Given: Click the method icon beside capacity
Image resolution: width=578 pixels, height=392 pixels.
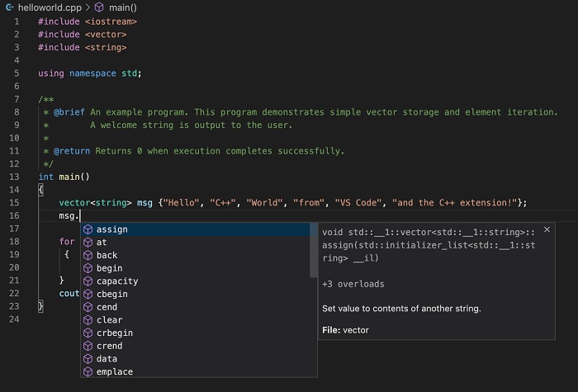Looking at the screenshot, I should [88, 281].
